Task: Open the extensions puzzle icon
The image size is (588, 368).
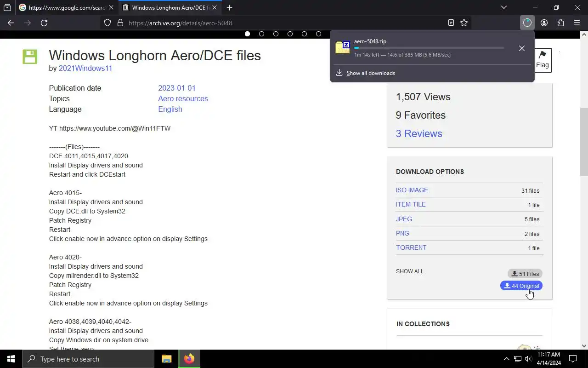Action: (x=560, y=23)
